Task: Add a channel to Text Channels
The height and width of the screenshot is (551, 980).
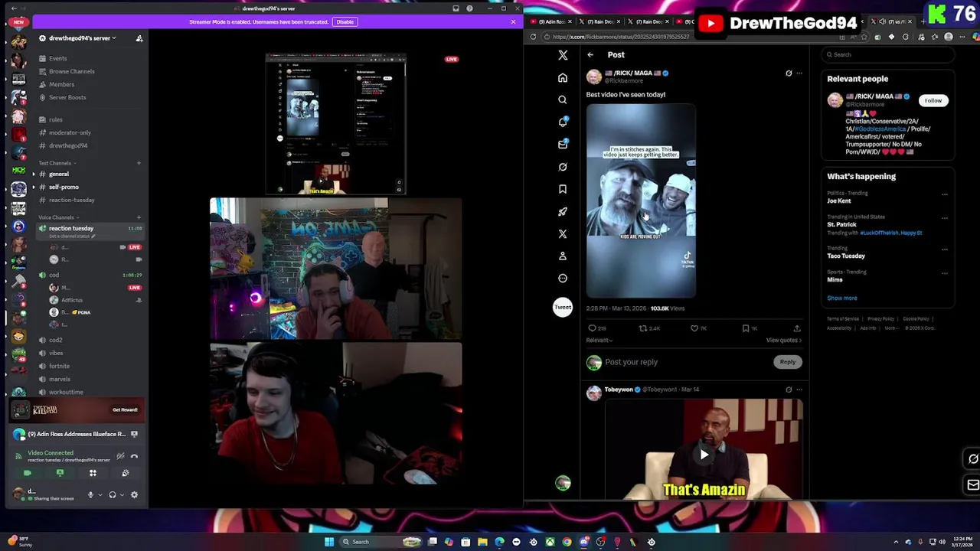Action: (139, 163)
